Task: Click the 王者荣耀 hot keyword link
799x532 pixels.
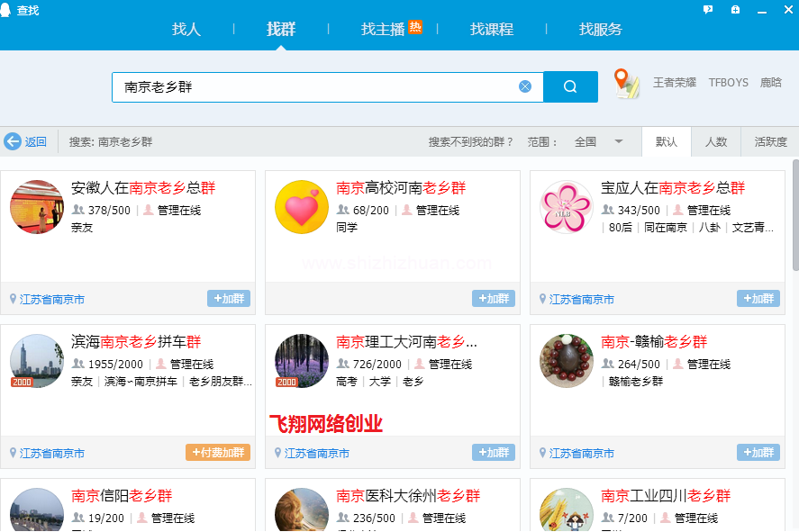Action: coord(674,82)
